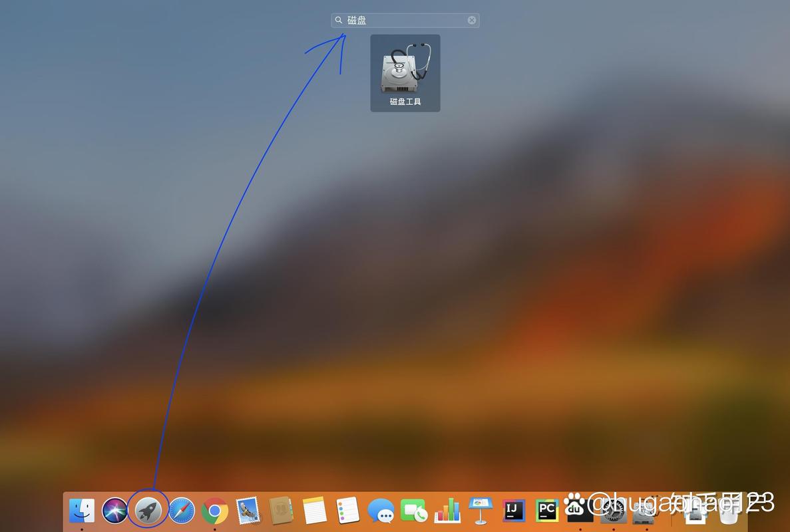Open Finder from the Dock
Screen dimensions: 790x532
[x=82, y=511]
